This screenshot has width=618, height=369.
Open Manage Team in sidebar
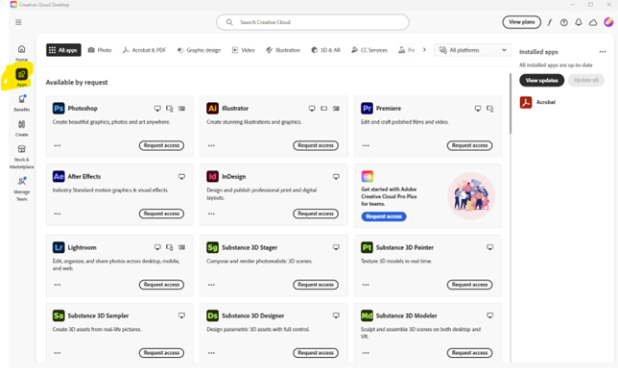pyautogui.click(x=22, y=189)
